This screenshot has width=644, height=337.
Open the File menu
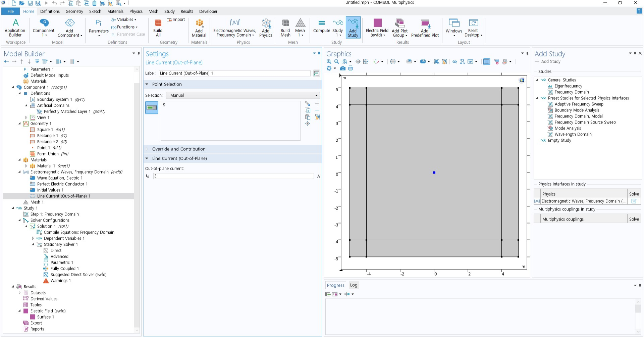(x=11, y=11)
